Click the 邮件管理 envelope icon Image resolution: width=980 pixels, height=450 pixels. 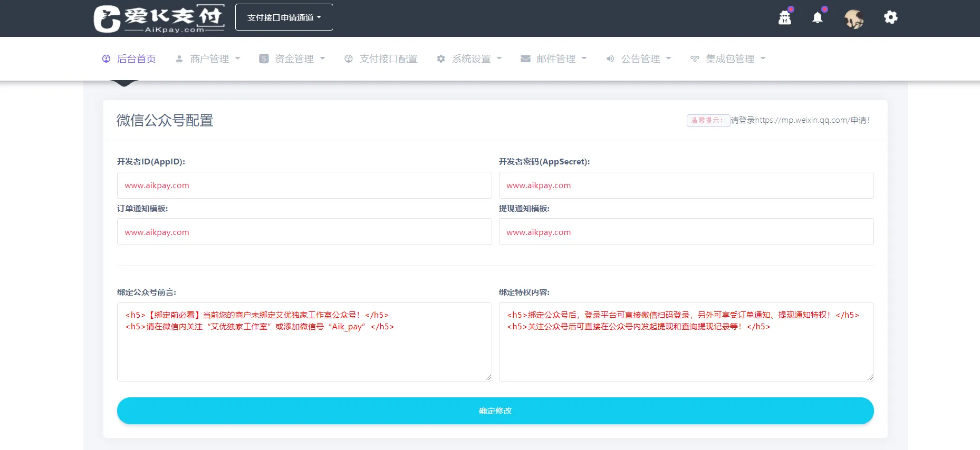click(x=525, y=58)
